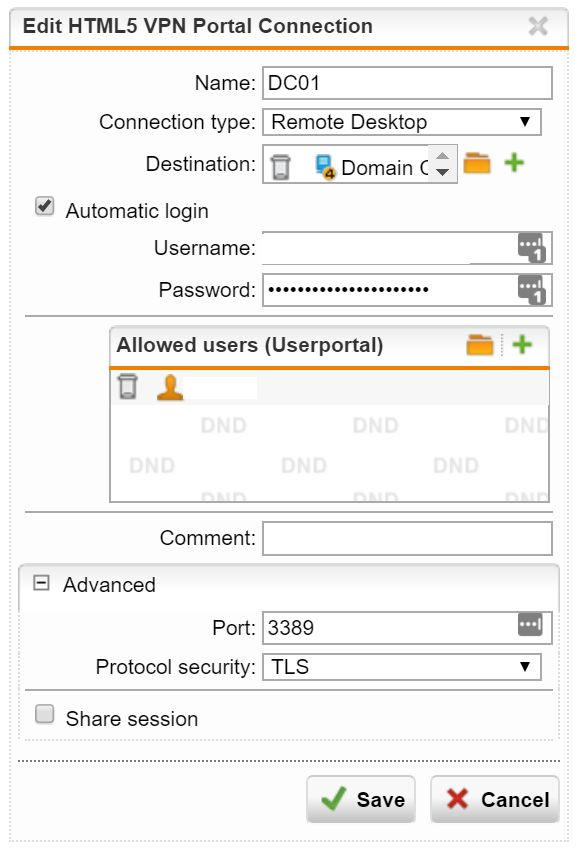Open the Connection type dropdown
This screenshot has height=856, width=577.
(402, 122)
